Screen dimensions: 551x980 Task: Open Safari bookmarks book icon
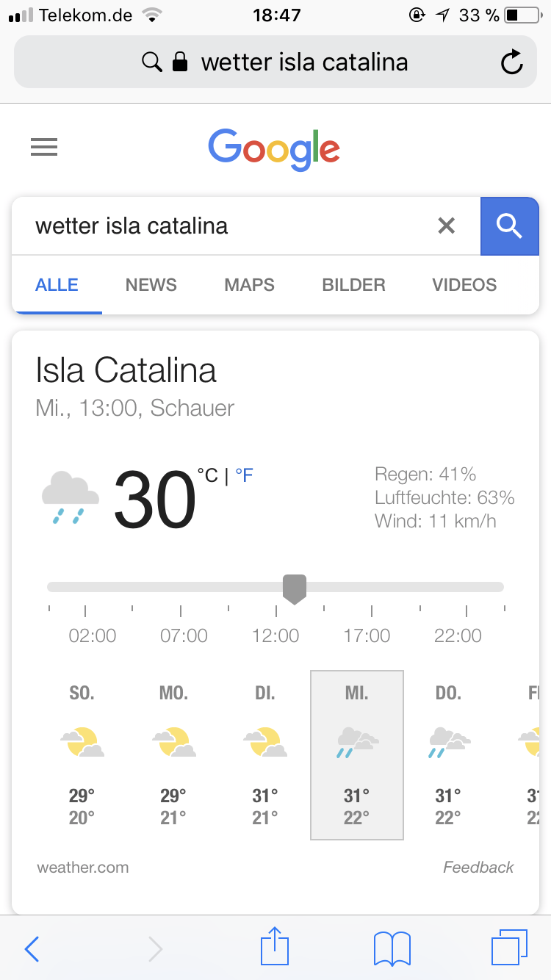(x=392, y=948)
